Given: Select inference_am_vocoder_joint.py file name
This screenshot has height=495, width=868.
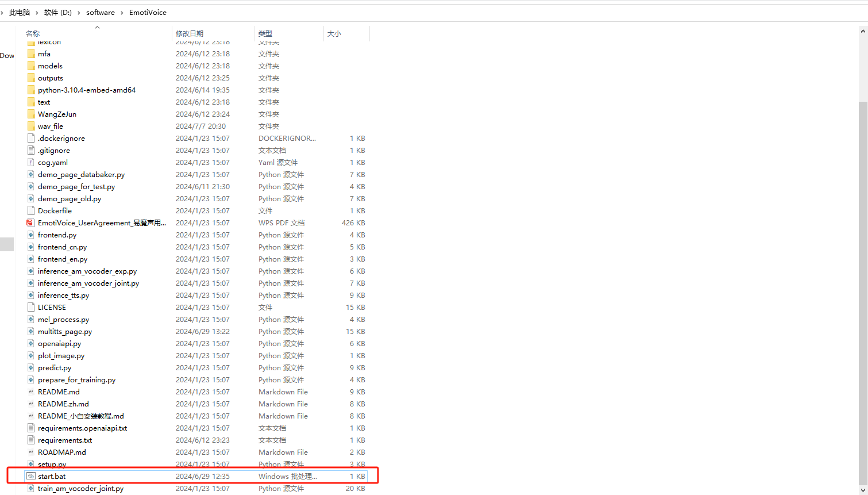Looking at the screenshot, I should (x=88, y=283).
